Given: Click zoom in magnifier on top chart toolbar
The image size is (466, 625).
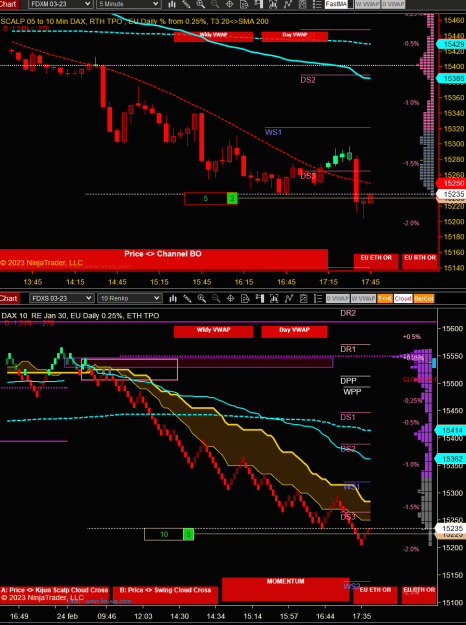Looking at the screenshot, I should tap(201, 4).
